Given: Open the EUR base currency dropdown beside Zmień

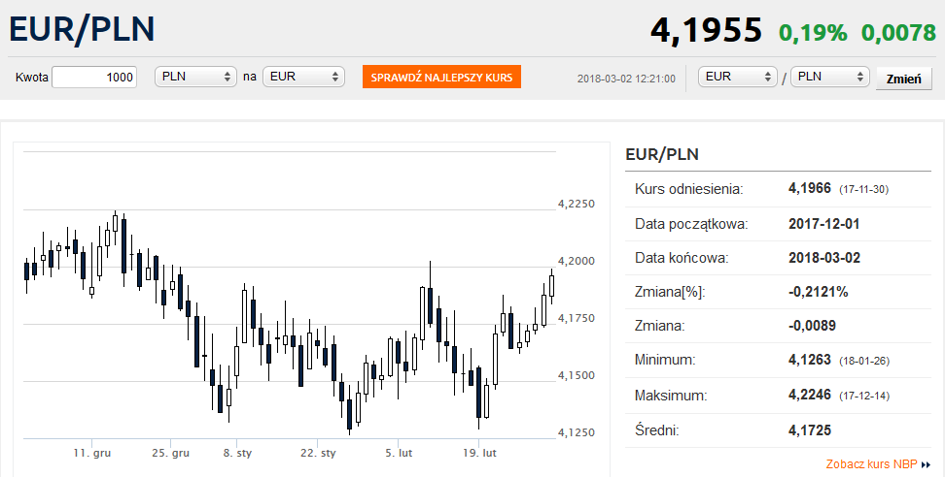Looking at the screenshot, I should tap(738, 77).
